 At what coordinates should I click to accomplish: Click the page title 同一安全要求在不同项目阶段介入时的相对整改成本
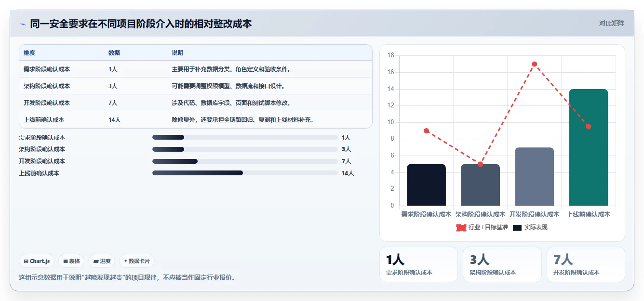pos(141,24)
